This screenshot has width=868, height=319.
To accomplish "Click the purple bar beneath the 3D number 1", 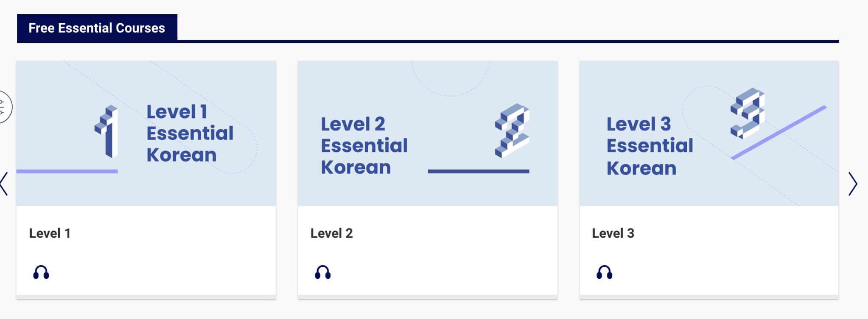I will (x=67, y=171).
